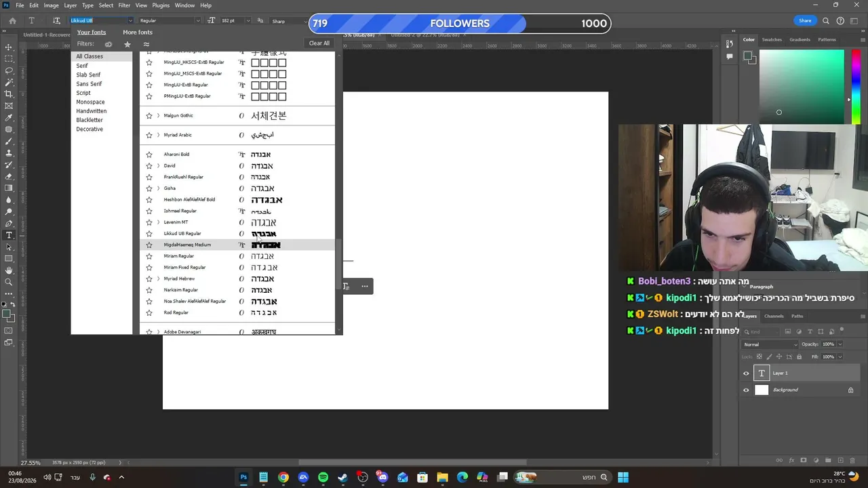This screenshot has width=868, height=488.
Task: Show similar fonts filter icon
Action: point(146,44)
